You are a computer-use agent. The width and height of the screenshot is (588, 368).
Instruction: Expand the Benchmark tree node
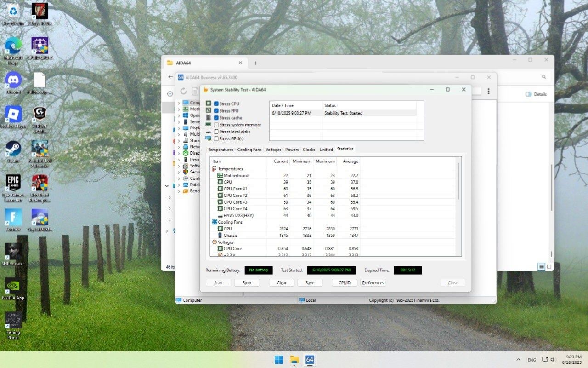pyautogui.click(x=179, y=191)
